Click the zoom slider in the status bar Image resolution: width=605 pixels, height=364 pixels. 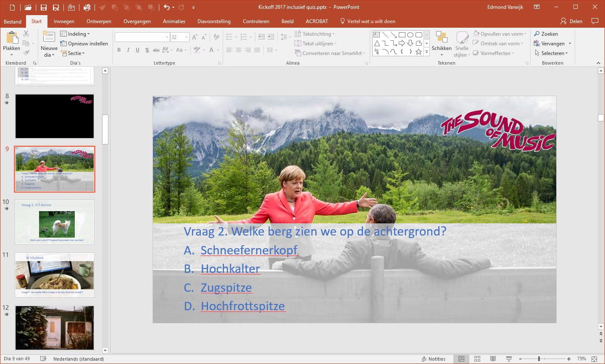click(x=544, y=359)
